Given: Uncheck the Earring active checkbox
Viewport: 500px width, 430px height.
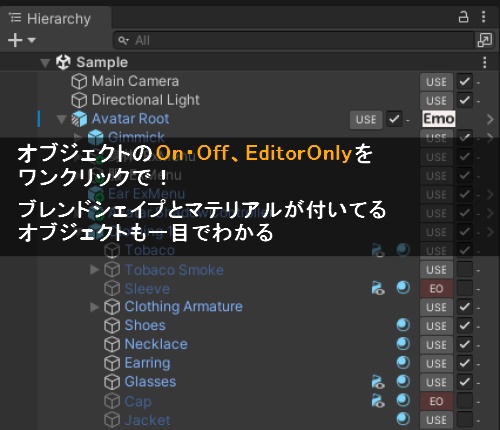Looking at the screenshot, I should (465, 363).
